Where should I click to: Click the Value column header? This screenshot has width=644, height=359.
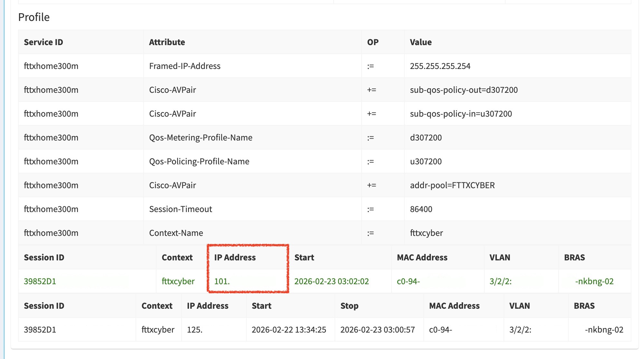point(421,42)
